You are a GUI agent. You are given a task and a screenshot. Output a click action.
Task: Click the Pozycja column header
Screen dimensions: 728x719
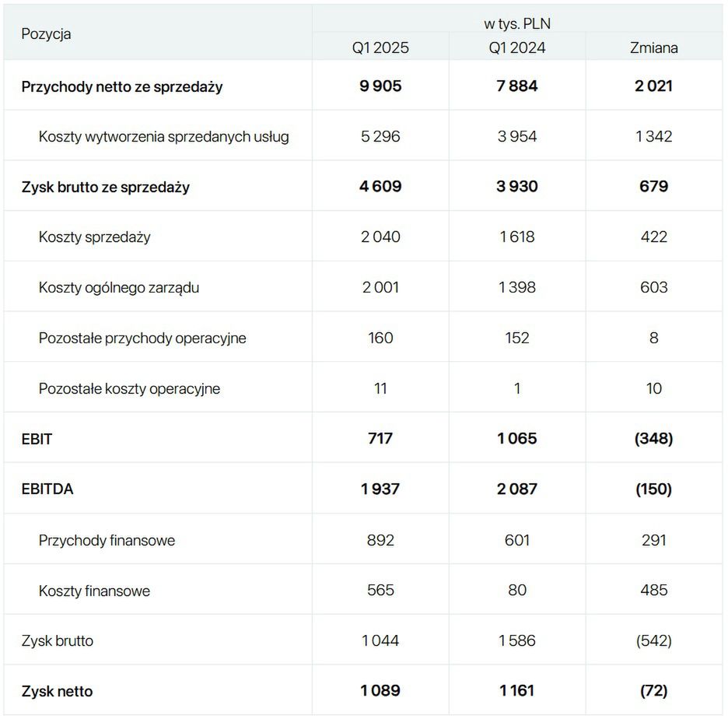pos(47,33)
